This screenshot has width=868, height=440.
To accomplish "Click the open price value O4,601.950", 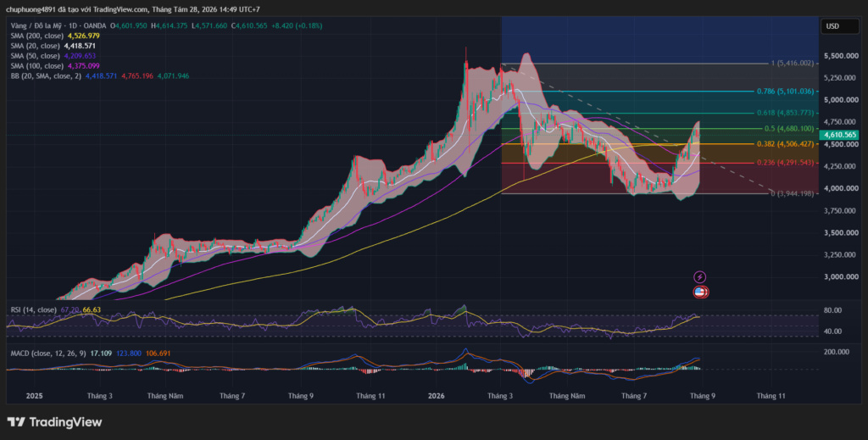I will (129, 26).
